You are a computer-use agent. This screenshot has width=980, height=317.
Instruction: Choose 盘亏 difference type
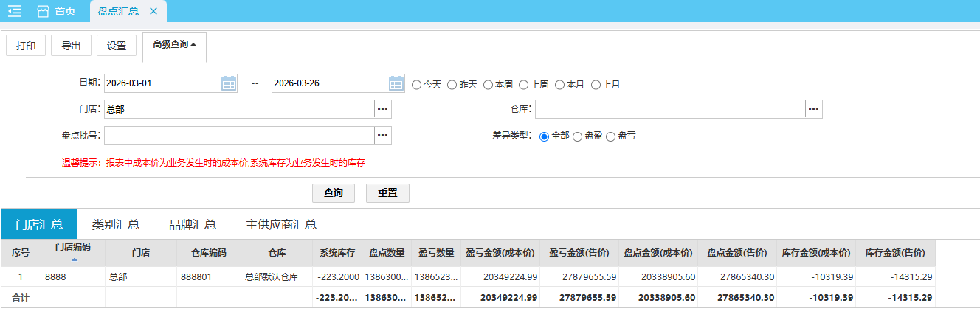(610, 136)
